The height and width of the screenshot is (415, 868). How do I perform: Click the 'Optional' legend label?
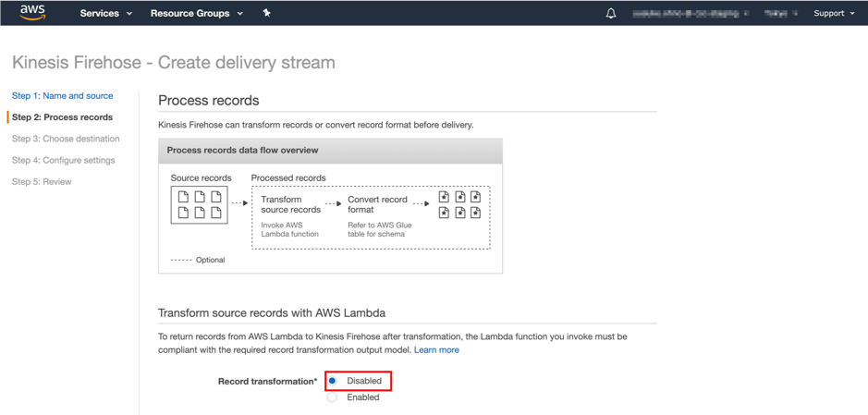pos(211,260)
